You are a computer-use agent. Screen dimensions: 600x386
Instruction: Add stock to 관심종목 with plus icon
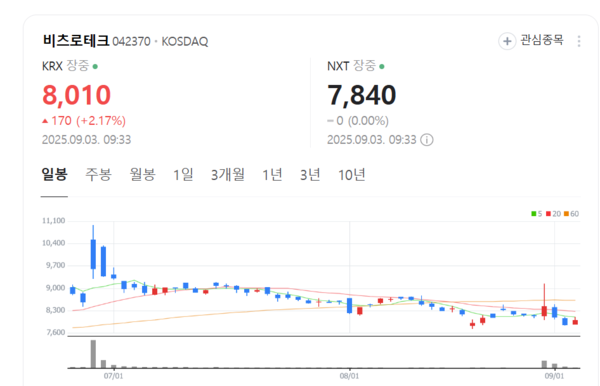(507, 41)
